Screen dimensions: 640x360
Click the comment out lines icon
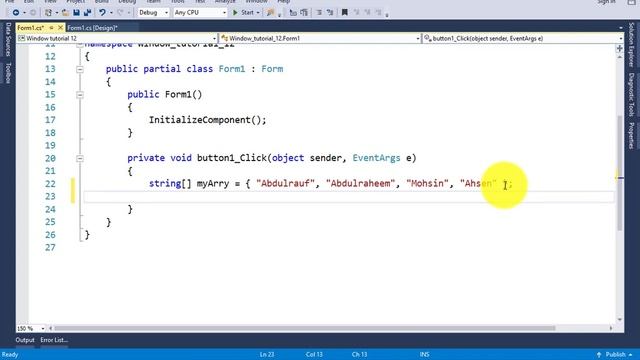(x=319, y=13)
